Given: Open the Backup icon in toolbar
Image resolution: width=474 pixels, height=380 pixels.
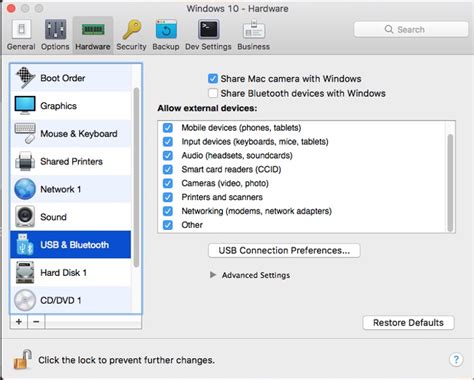Looking at the screenshot, I should (166, 30).
